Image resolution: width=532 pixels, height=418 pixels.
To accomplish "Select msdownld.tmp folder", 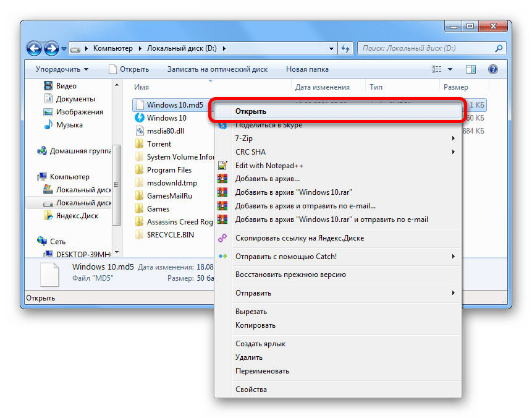I will click(172, 183).
